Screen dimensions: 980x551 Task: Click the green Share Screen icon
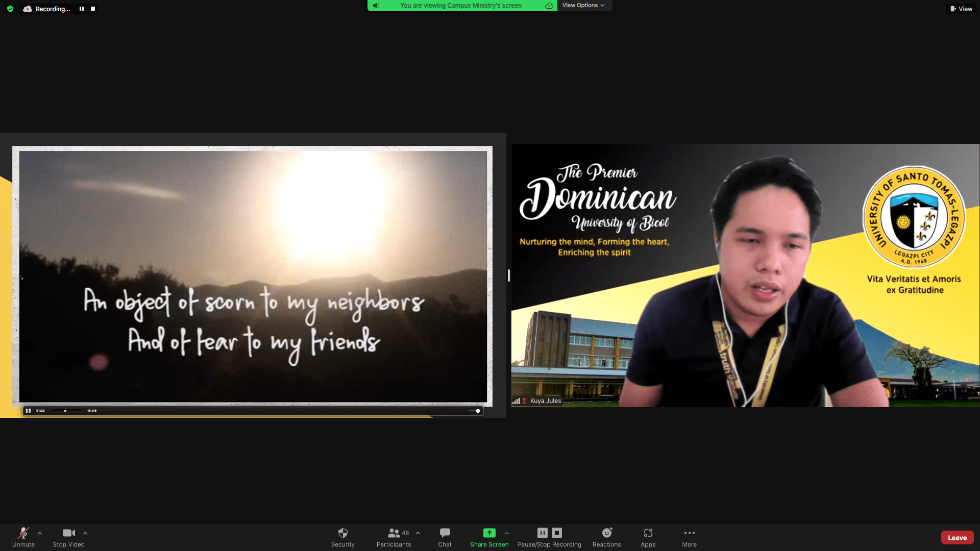coord(489,533)
